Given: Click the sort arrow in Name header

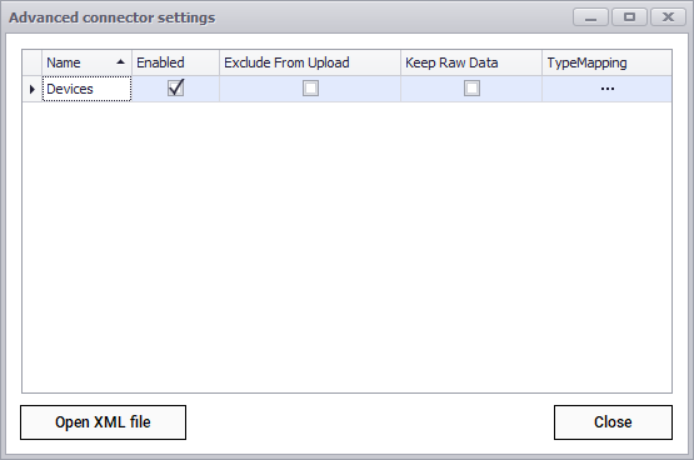Looking at the screenshot, I should click(x=121, y=62).
